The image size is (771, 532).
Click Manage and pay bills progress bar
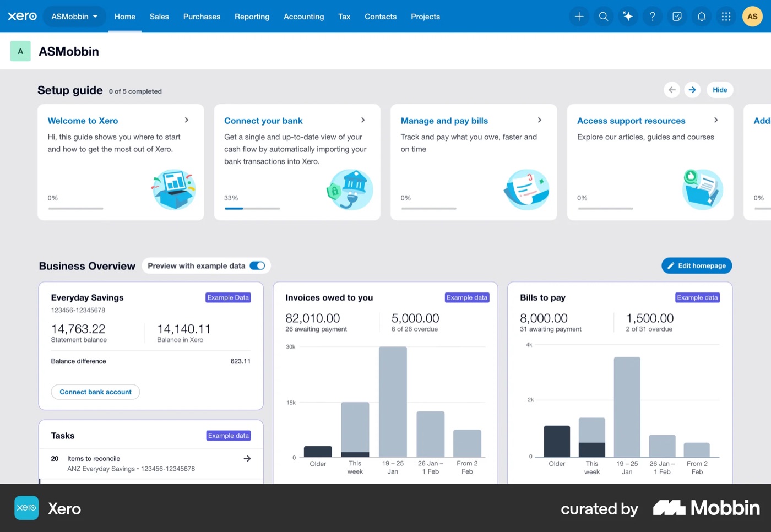click(428, 209)
